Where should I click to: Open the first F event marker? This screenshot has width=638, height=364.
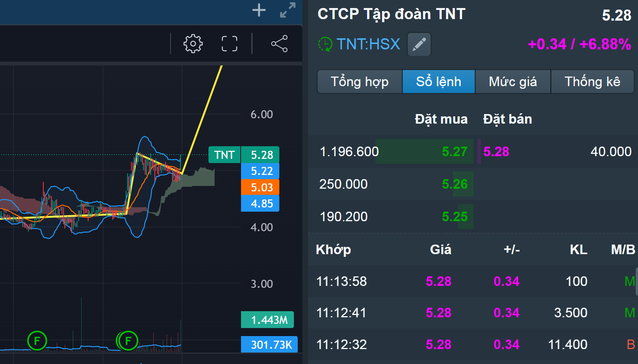pos(37,341)
